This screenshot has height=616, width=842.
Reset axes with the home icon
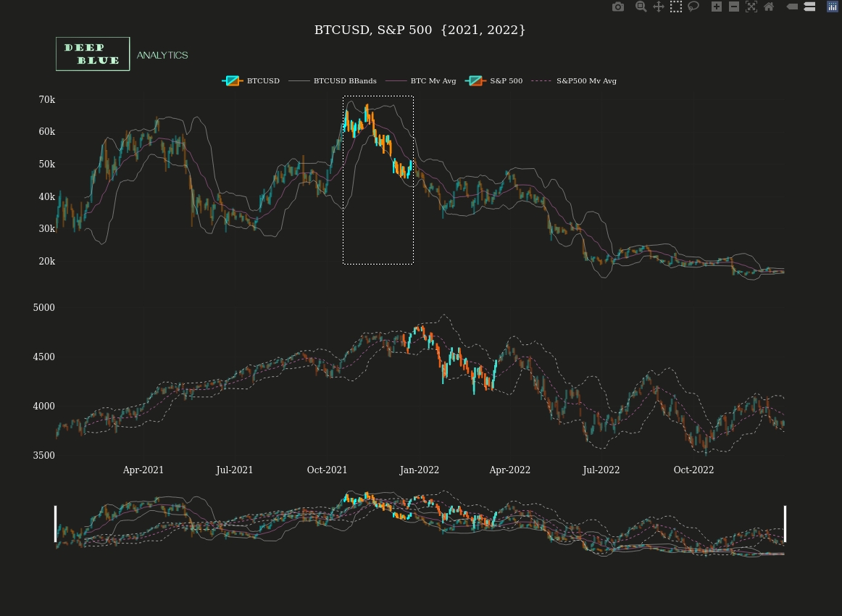769,7
